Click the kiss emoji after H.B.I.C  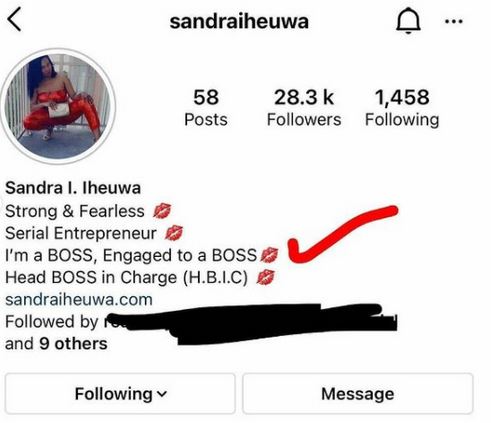click(x=265, y=277)
